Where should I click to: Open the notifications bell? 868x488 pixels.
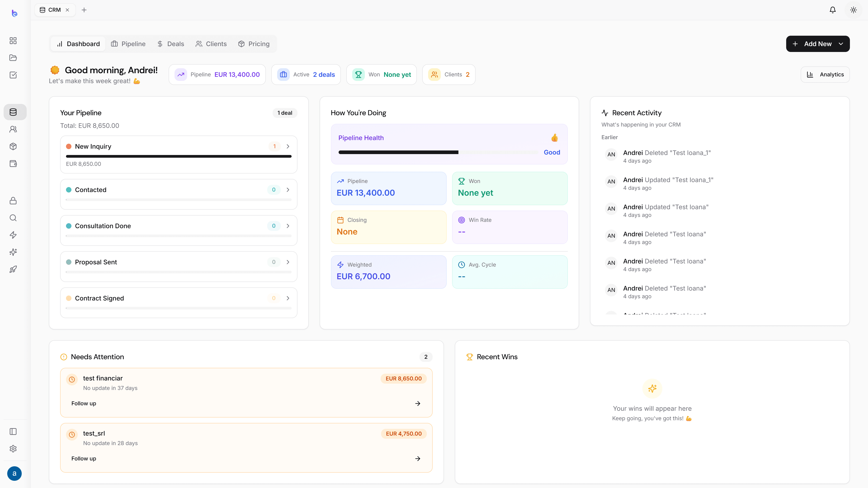point(833,10)
